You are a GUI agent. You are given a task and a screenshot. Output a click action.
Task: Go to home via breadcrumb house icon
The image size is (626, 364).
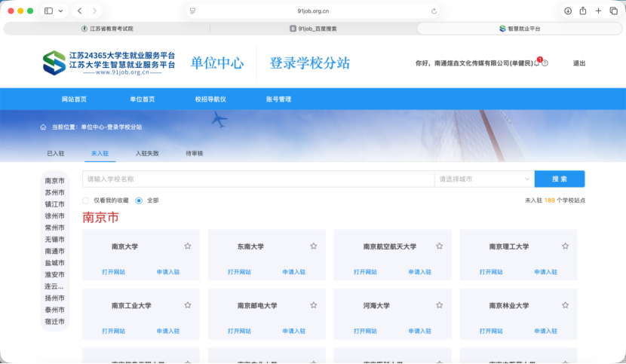(x=43, y=127)
